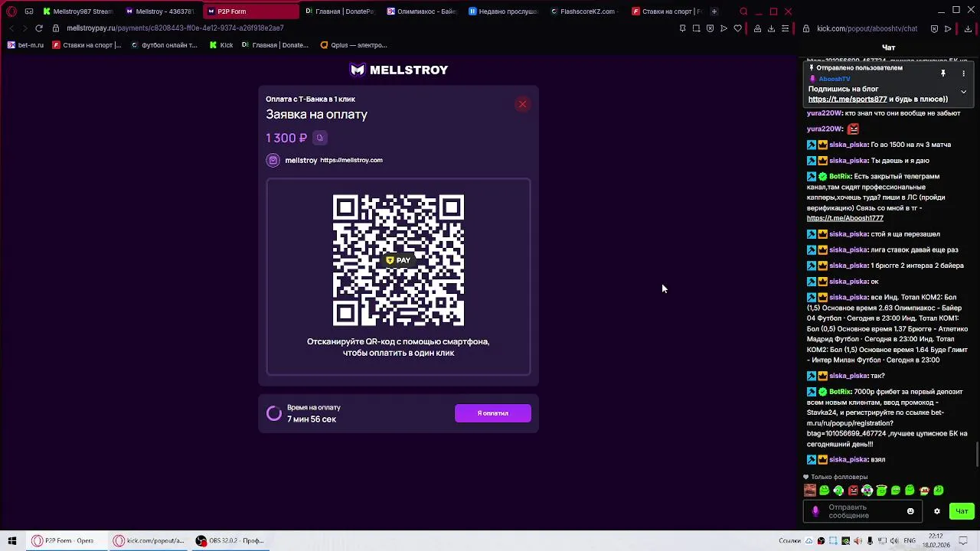Viewport: 980px width, 551px height.
Task: Click the AbooshTV username in pinned message
Action: click(x=835, y=79)
